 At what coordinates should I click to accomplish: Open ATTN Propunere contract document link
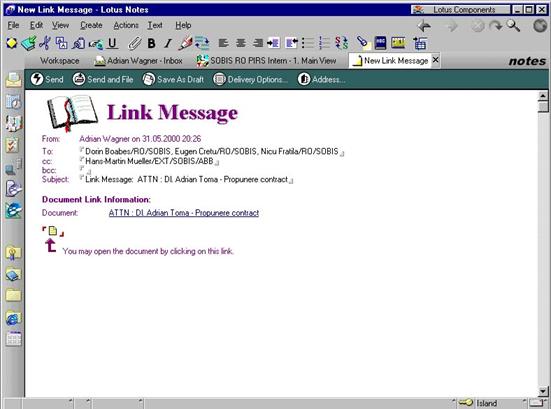coord(184,213)
